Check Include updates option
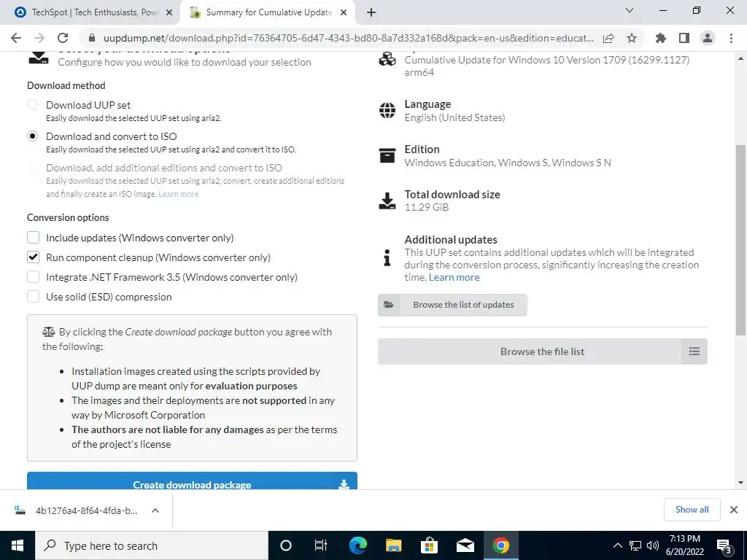This screenshot has width=747, height=560. pos(33,238)
